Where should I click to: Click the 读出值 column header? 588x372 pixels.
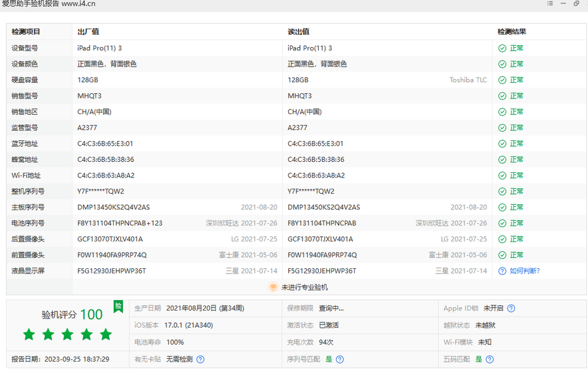pyautogui.click(x=299, y=31)
